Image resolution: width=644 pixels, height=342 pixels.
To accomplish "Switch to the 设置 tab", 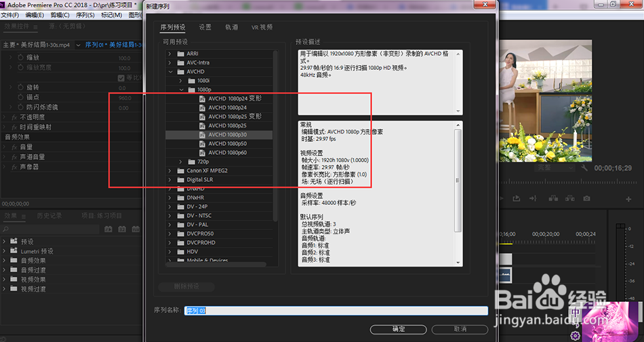I will (205, 27).
